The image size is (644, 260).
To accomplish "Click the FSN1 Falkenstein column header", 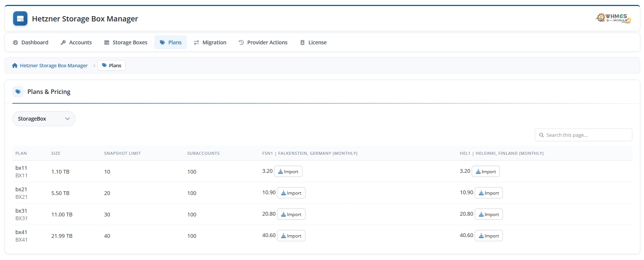I will tap(310, 153).
